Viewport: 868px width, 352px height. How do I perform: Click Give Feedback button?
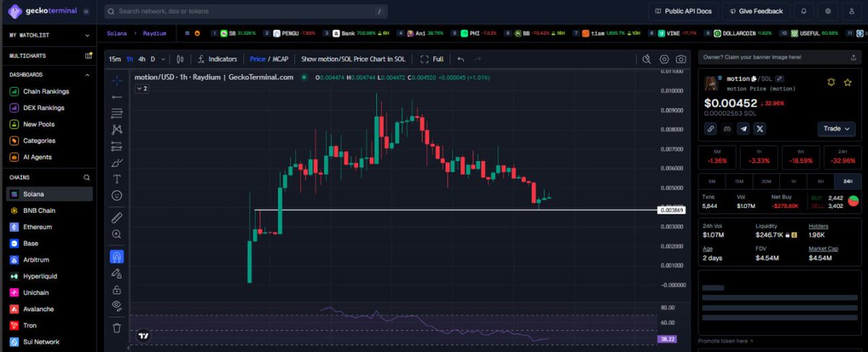pos(755,12)
